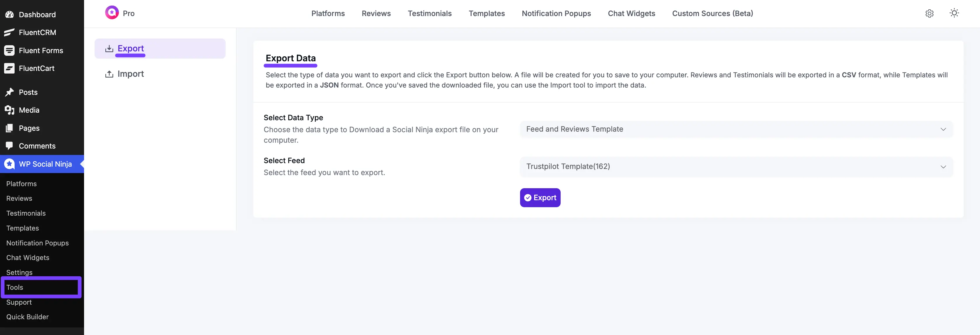Click the Dashboard gauge icon
980x335 pixels.
pyautogui.click(x=10, y=15)
